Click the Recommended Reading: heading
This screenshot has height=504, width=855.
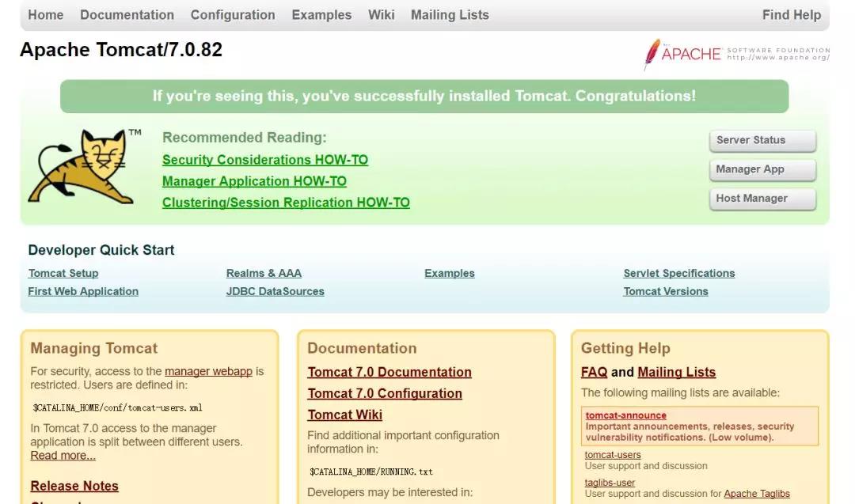click(x=245, y=138)
